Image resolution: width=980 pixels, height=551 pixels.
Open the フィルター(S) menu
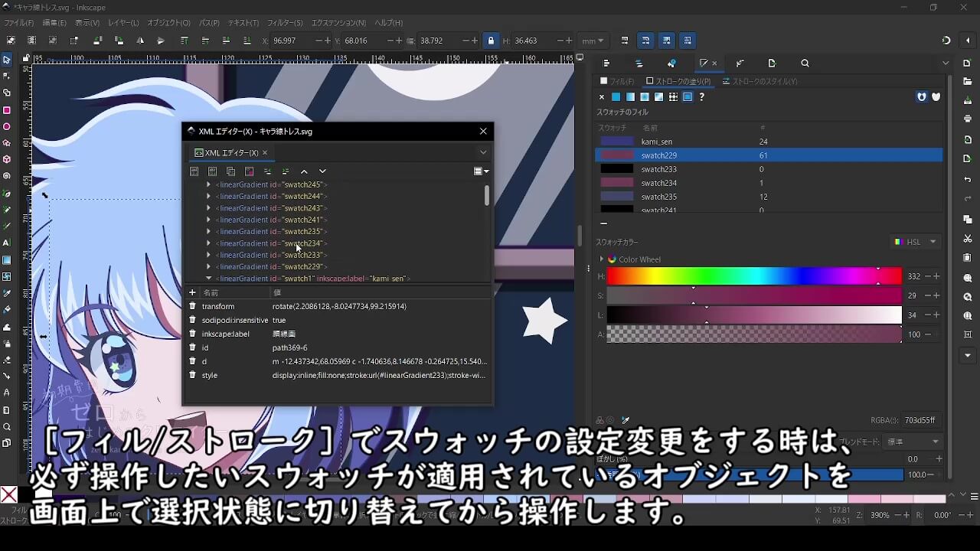285,23
